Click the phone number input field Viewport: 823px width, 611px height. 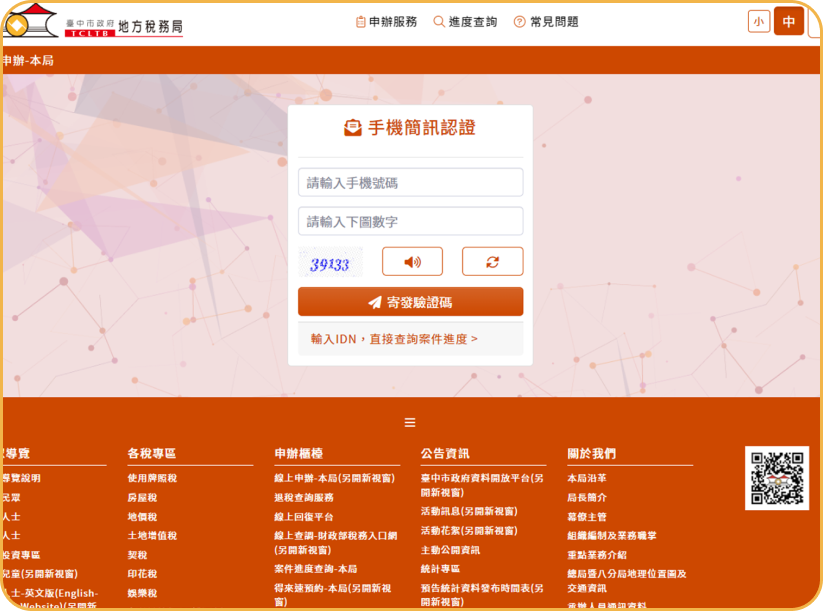[410, 183]
